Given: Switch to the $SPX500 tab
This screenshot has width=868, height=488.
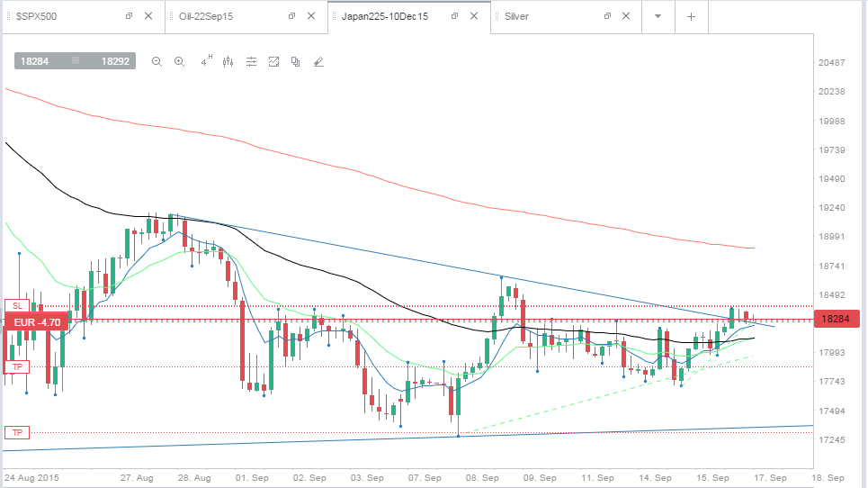Looking at the screenshot, I should coord(37,16).
